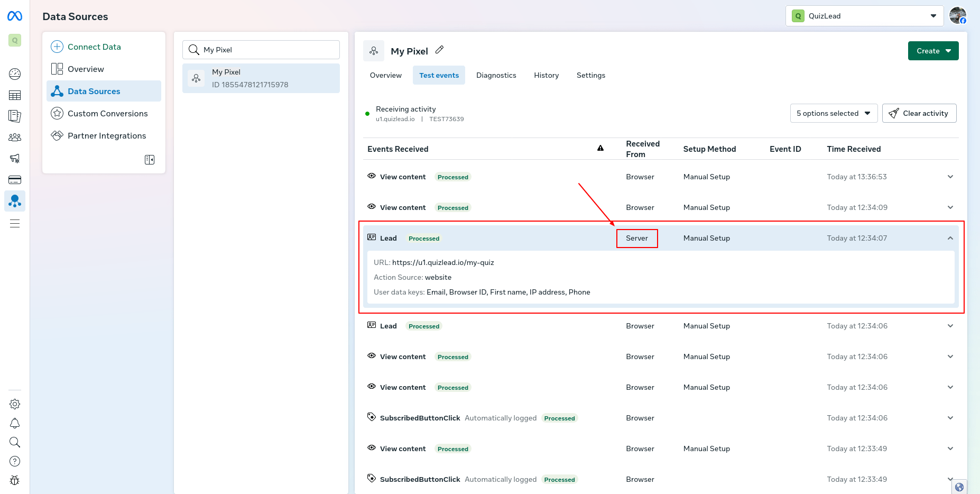This screenshot has height=494, width=980.
Task: Collapse the navigation panel icon
Action: click(x=150, y=160)
